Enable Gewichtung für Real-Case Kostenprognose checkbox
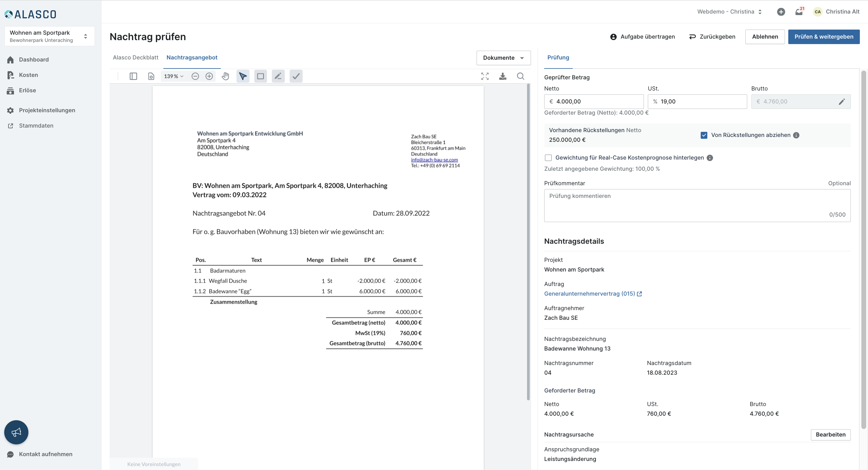868x470 pixels. click(548, 157)
